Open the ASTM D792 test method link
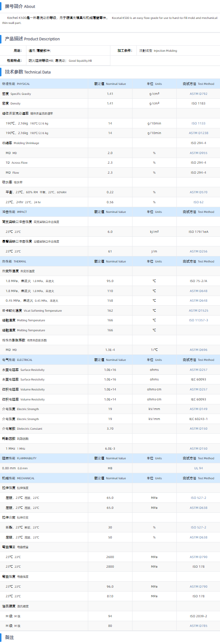Image resolution: width=220 pixels, height=644 pixels. [198, 94]
